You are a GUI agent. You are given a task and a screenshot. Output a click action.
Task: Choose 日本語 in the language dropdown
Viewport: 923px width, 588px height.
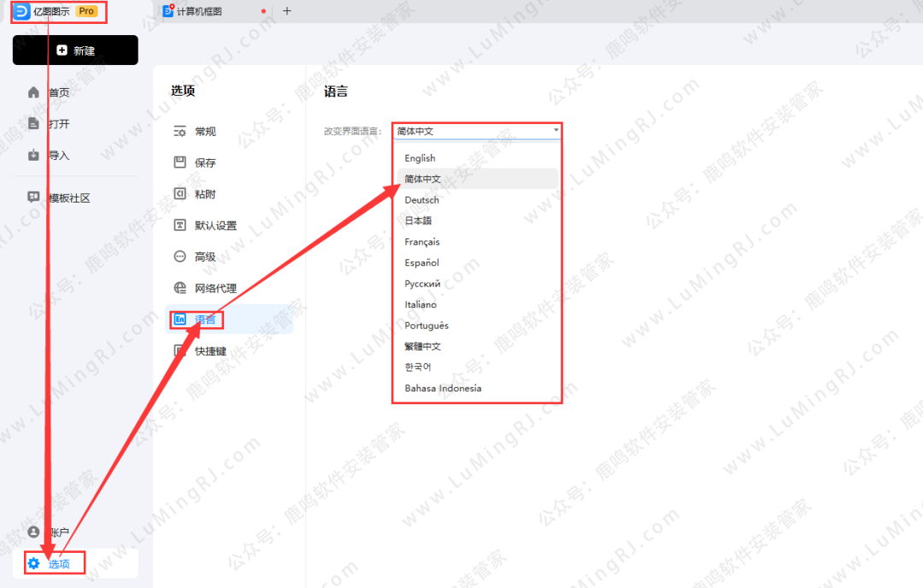(x=418, y=220)
